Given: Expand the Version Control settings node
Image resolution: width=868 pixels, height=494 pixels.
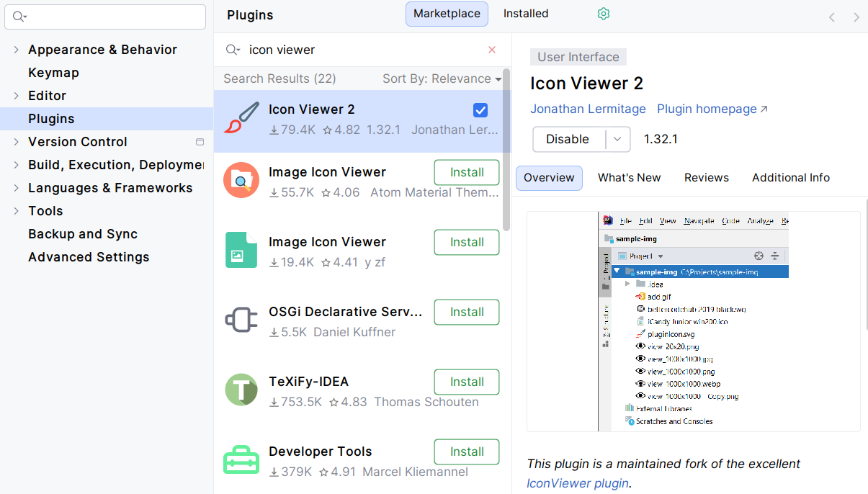Looking at the screenshot, I should (16, 142).
